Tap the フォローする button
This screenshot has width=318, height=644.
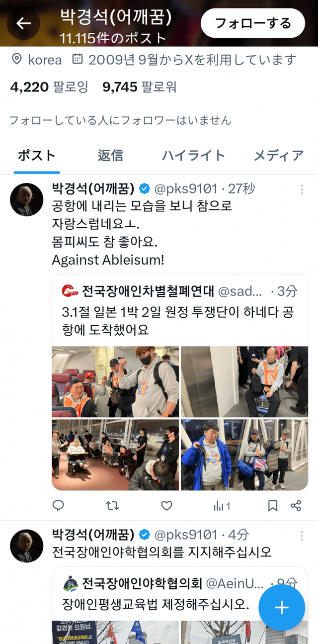click(x=252, y=23)
